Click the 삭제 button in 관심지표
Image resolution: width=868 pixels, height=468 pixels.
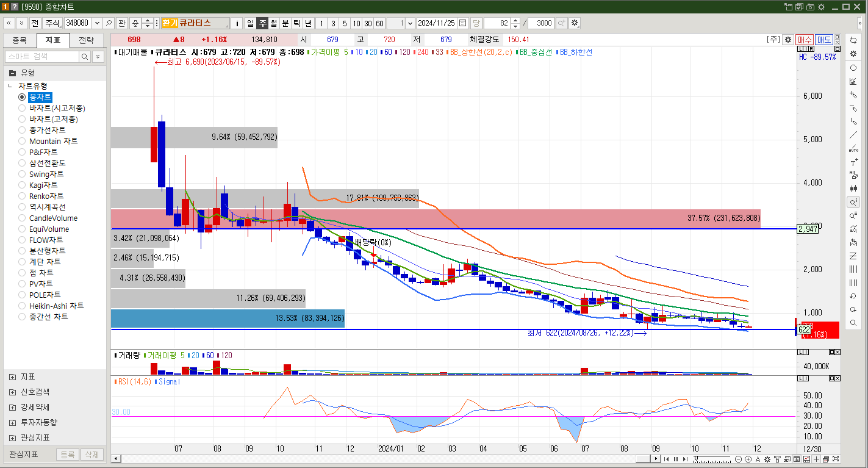91,455
